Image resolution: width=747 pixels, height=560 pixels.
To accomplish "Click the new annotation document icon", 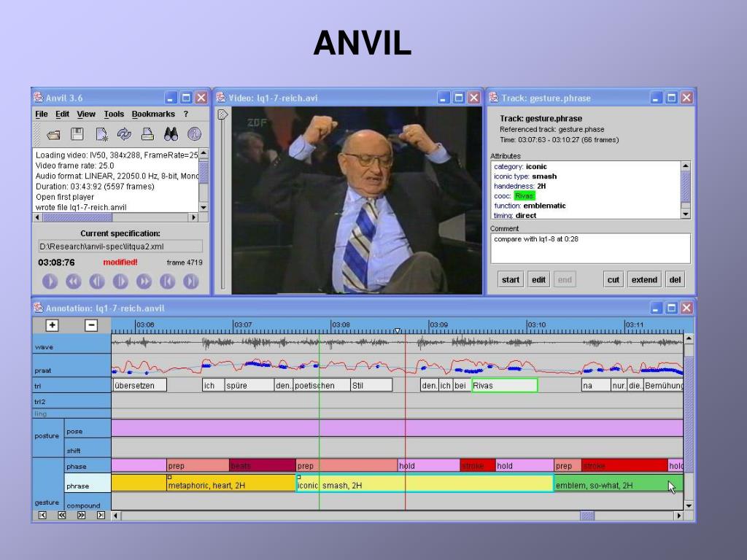I will click(x=101, y=134).
